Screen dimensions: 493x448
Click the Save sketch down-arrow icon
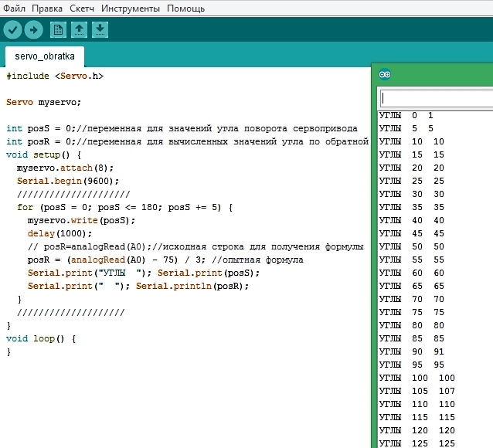pyautogui.click(x=100, y=30)
